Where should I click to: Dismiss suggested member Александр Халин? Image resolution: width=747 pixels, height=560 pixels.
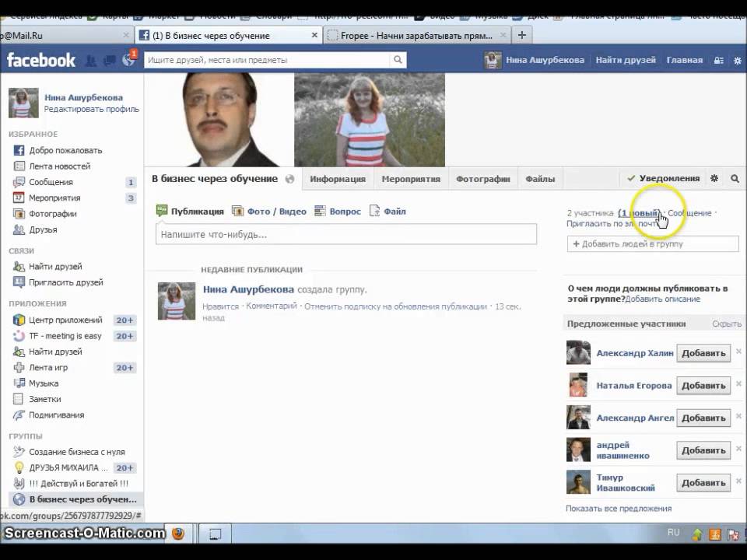tap(738, 352)
